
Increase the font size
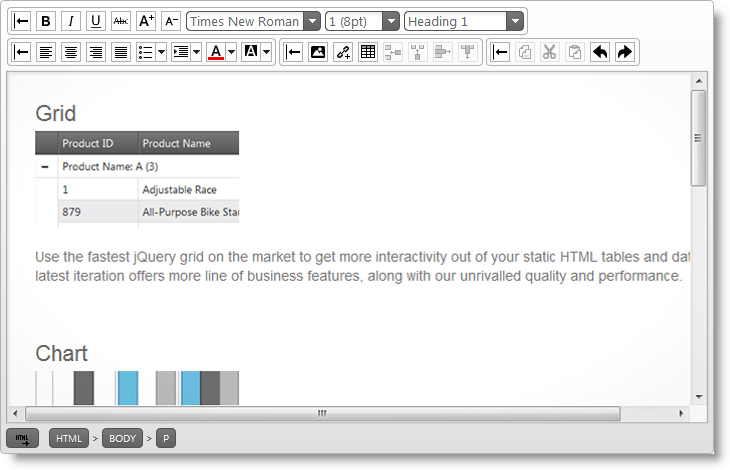point(146,21)
